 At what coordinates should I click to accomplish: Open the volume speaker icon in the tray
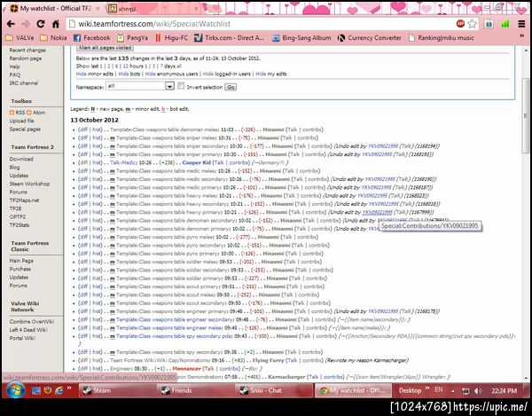pos(478,391)
